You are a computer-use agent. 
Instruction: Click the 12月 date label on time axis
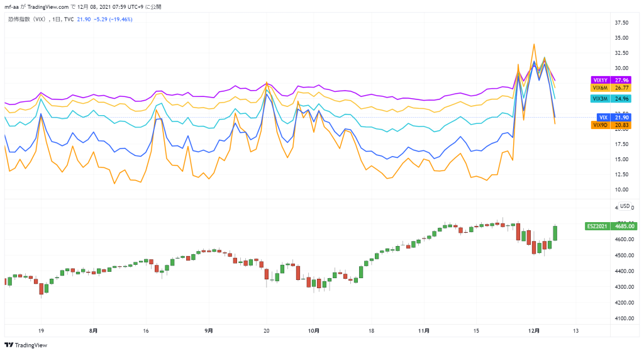pos(534,331)
